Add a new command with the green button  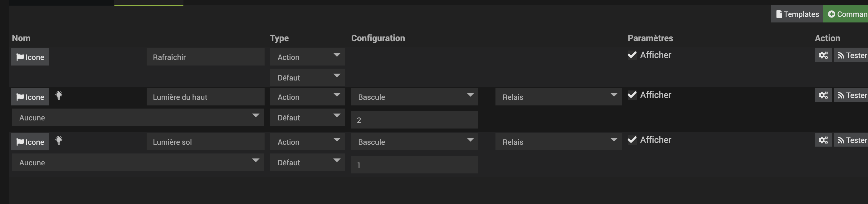pyautogui.click(x=846, y=14)
